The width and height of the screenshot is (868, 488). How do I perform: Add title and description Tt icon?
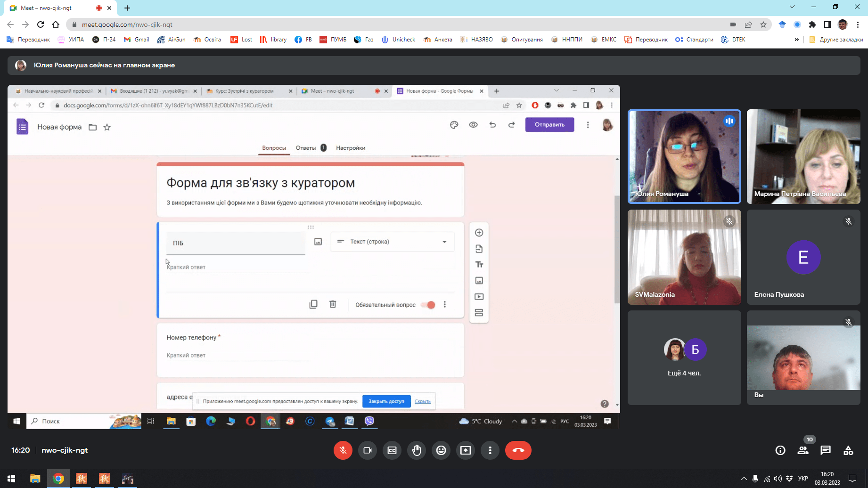pos(479,265)
